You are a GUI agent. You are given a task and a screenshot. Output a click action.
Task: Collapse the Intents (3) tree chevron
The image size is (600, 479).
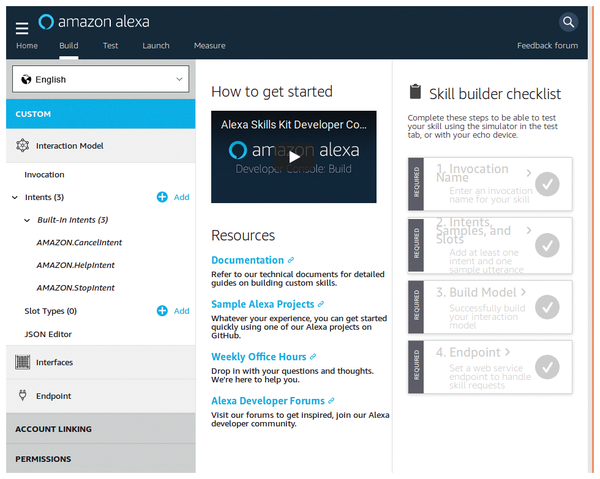pos(15,197)
